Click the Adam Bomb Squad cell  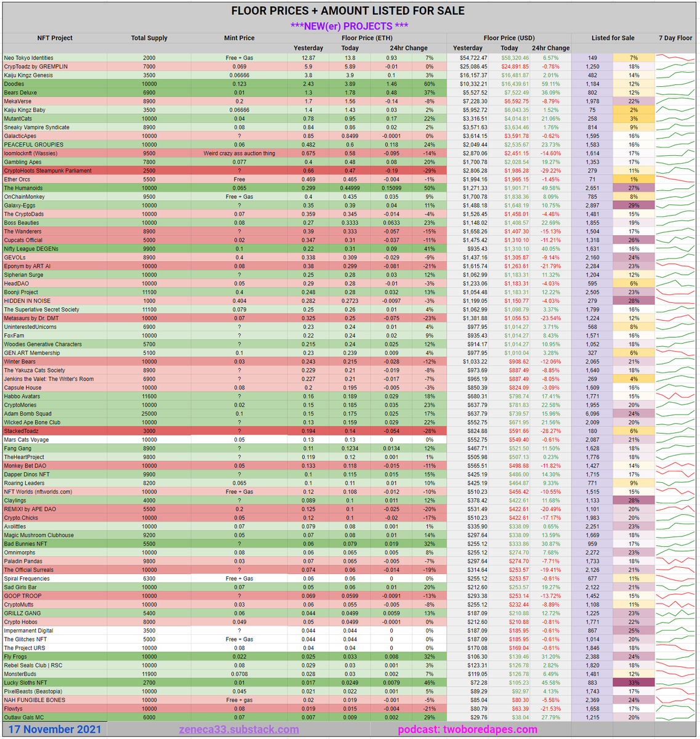55,414
